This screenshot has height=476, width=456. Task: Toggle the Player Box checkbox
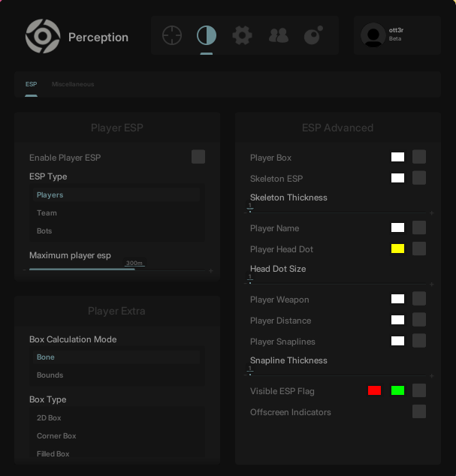pos(419,157)
